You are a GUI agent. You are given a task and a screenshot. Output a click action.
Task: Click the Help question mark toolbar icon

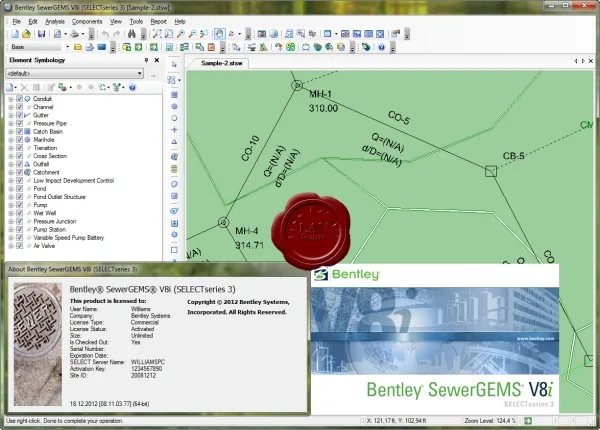tap(381, 47)
